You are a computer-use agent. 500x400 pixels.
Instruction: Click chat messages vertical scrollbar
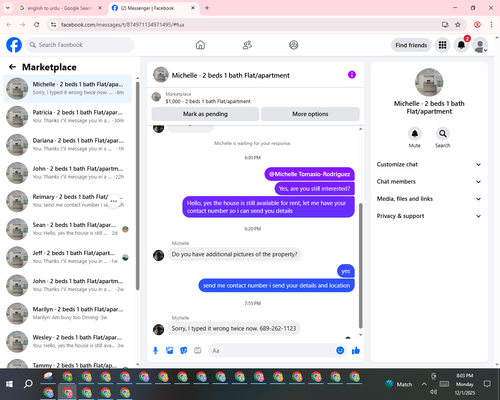point(360,265)
